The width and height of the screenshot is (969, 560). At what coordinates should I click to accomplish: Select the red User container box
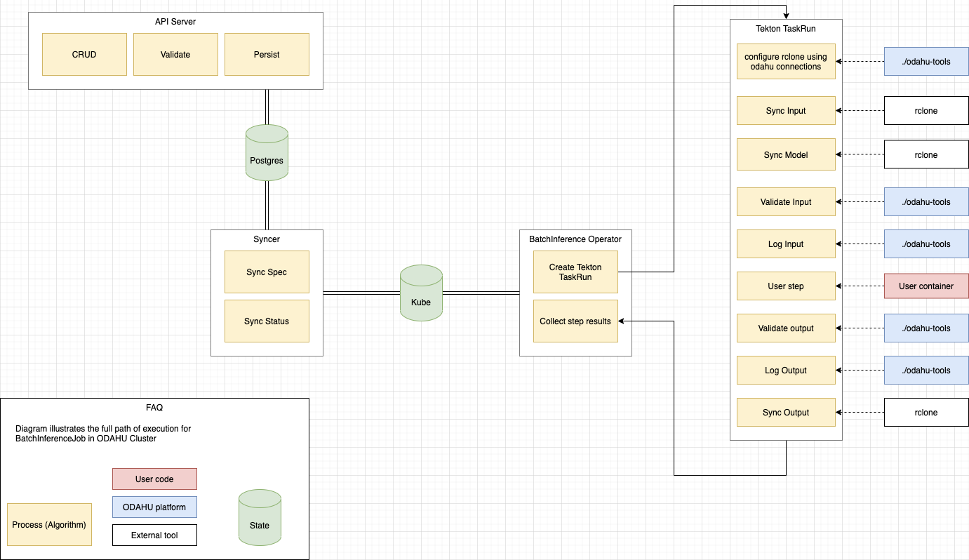(x=926, y=286)
